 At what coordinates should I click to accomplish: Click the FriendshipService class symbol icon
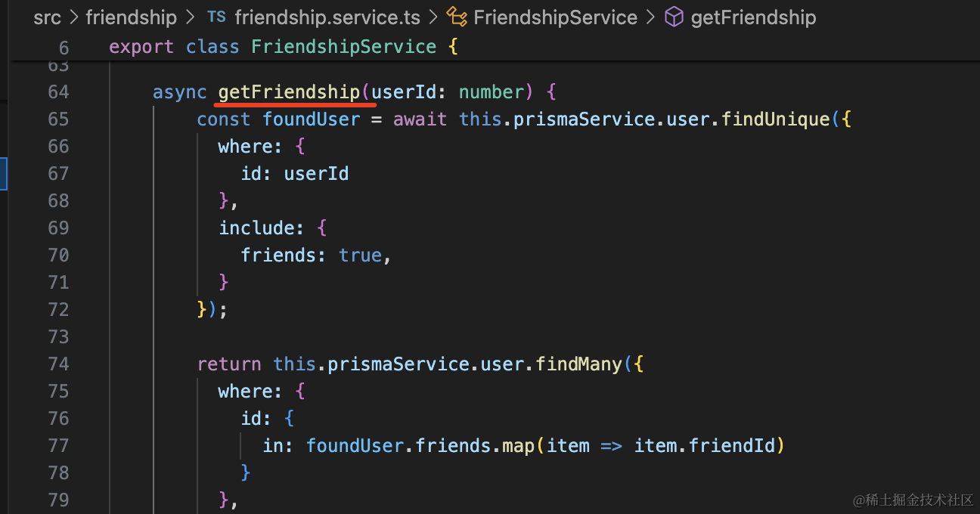[456, 17]
